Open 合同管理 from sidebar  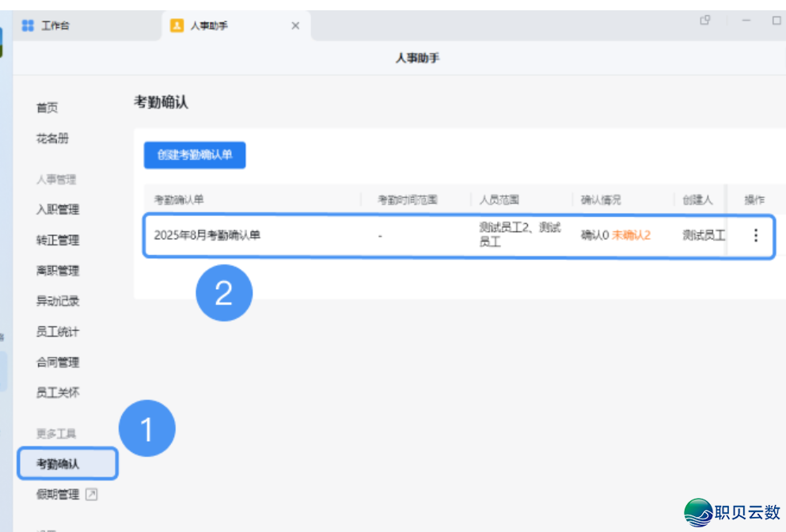(x=58, y=362)
